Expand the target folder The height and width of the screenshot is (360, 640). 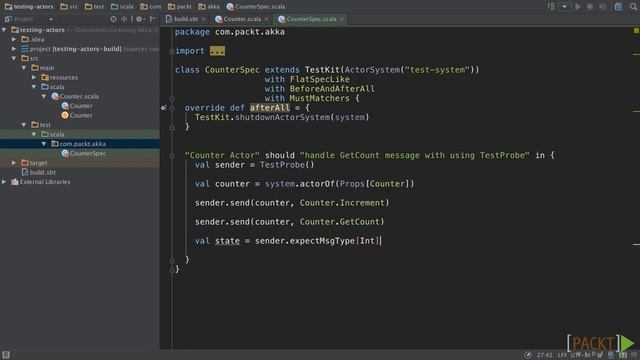click(14, 163)
